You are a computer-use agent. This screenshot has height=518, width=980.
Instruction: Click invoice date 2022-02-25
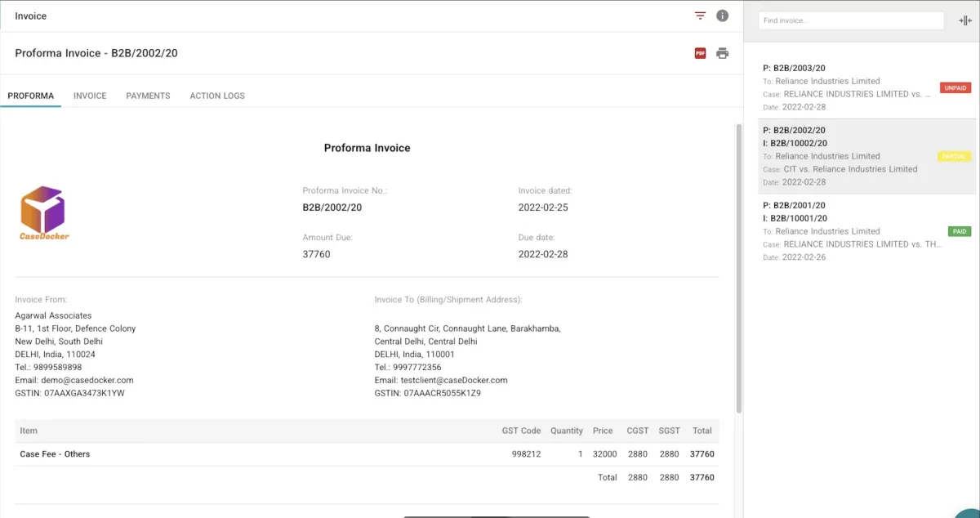(543, 208)
